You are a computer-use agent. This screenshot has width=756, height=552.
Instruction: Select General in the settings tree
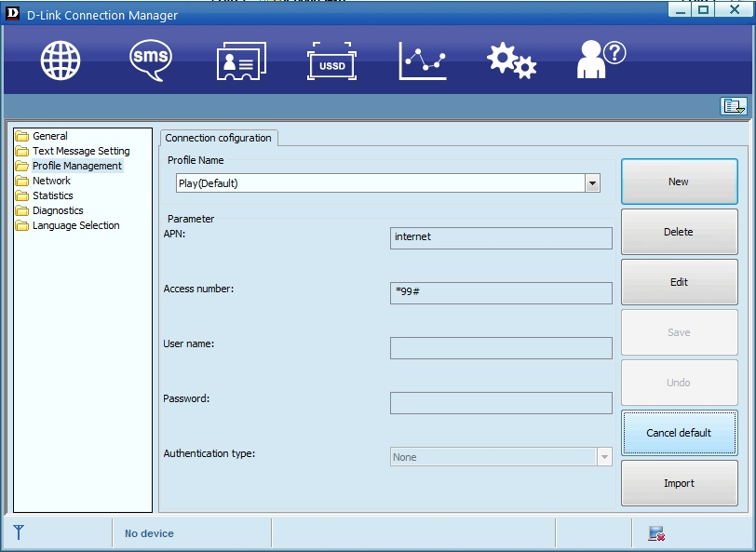pos(50,136)
